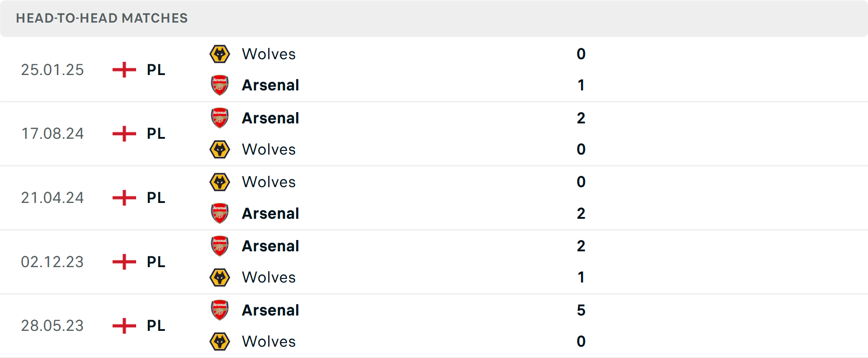Screen dimensions: 868x358
Task: Open the HEAD-TO-HEAD MATCHES section header
Action: pyautogui.click(x=102, y=19)
